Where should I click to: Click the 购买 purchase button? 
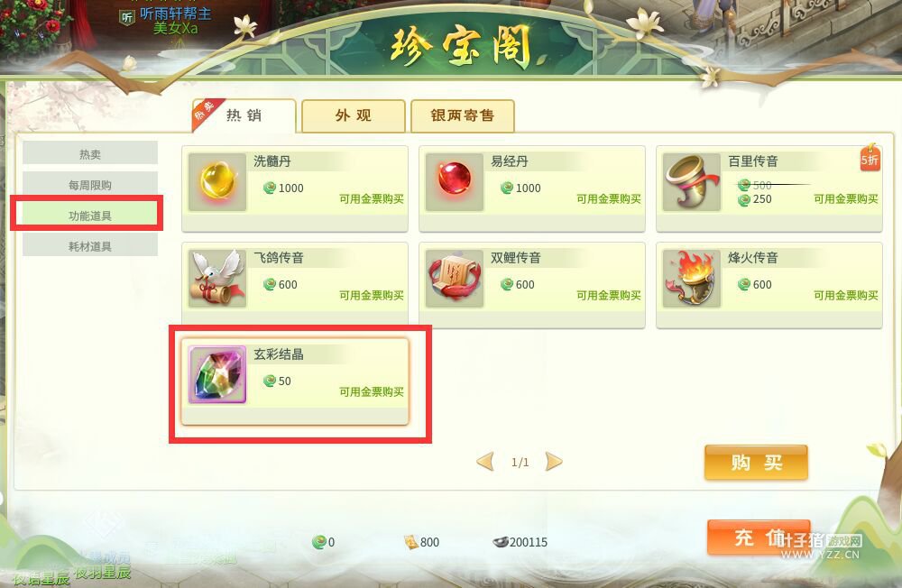click(756, 463)
